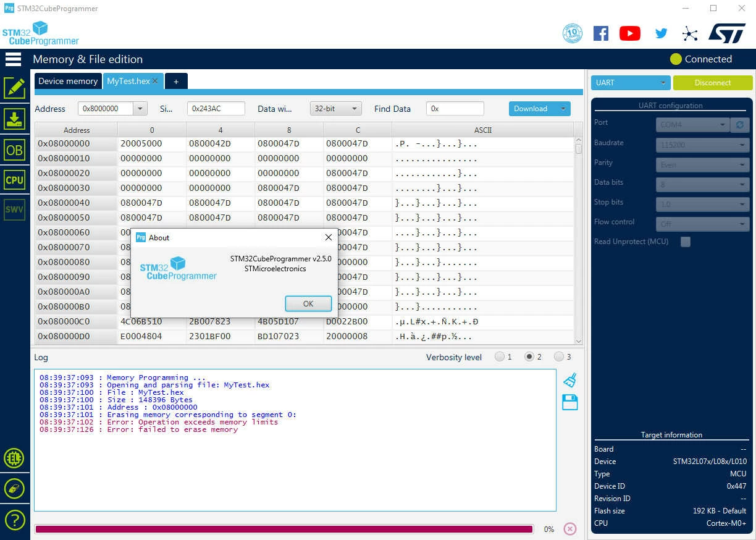Open the Baudrate 115200 dropdown
Image resolution: width=756 pixels, height=540 pixels.
(703, 145)
